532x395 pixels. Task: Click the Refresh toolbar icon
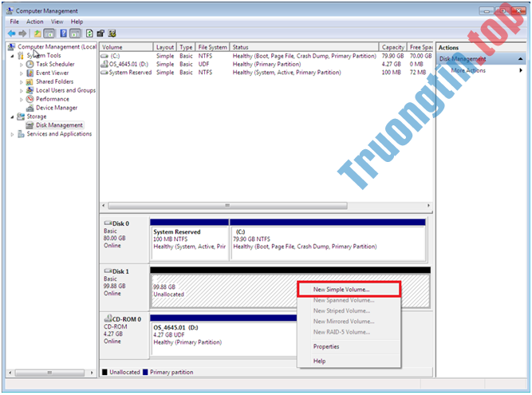click(x=89, y=34)
